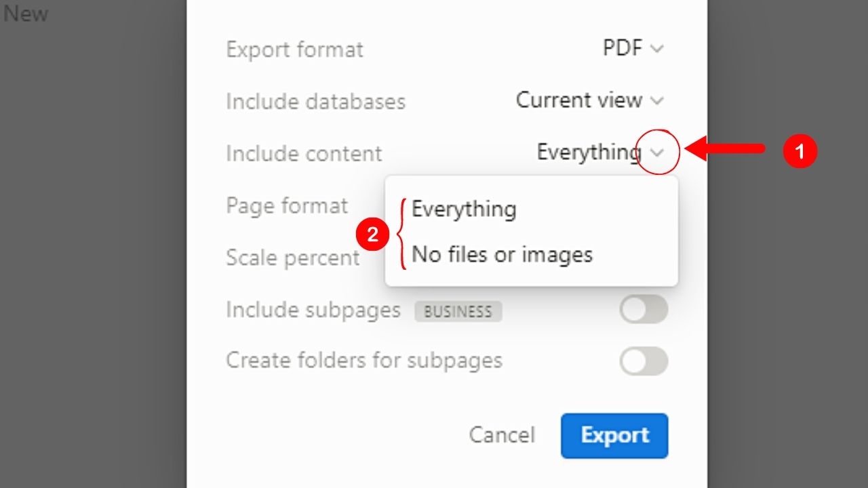Click the PDF value text
The image size is (868, 488).
tap(623, 48)
